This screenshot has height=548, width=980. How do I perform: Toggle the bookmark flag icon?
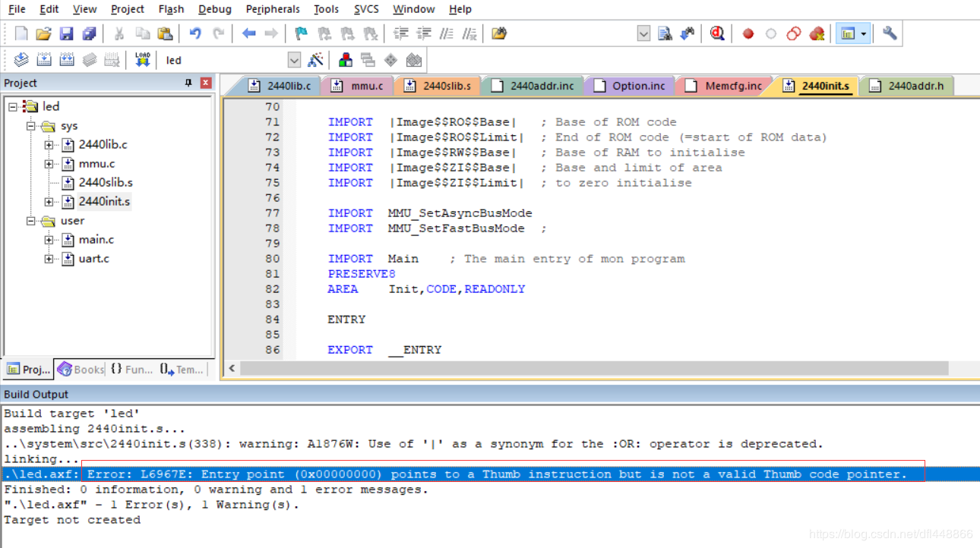[x=301, y=33]
